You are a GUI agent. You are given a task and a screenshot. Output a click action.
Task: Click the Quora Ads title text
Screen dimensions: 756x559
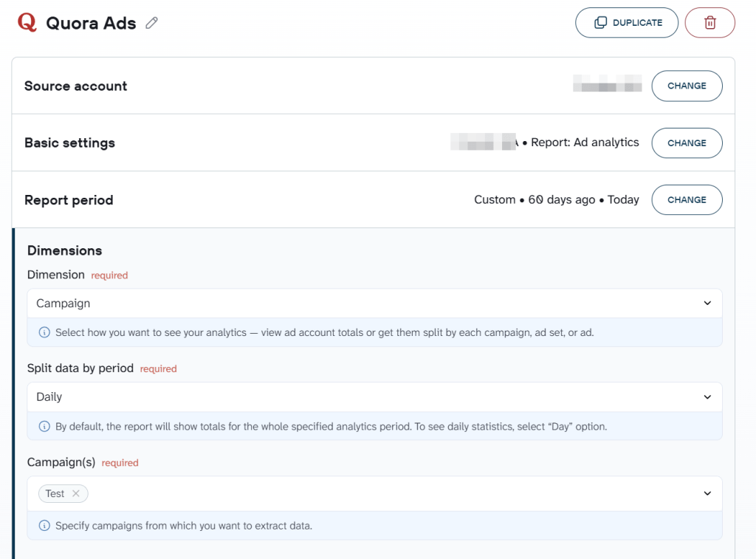(91, 23)
